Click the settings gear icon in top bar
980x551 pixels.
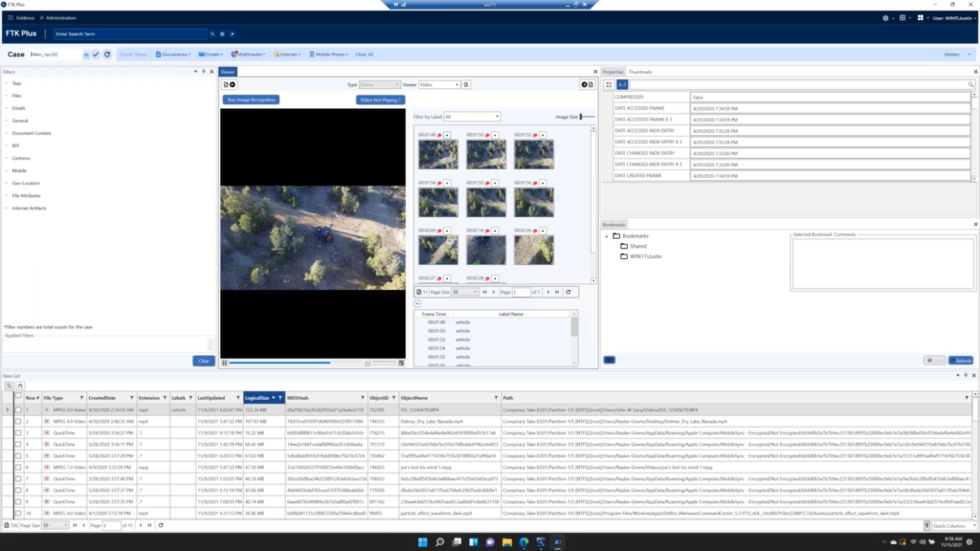[x=885, y=18]
